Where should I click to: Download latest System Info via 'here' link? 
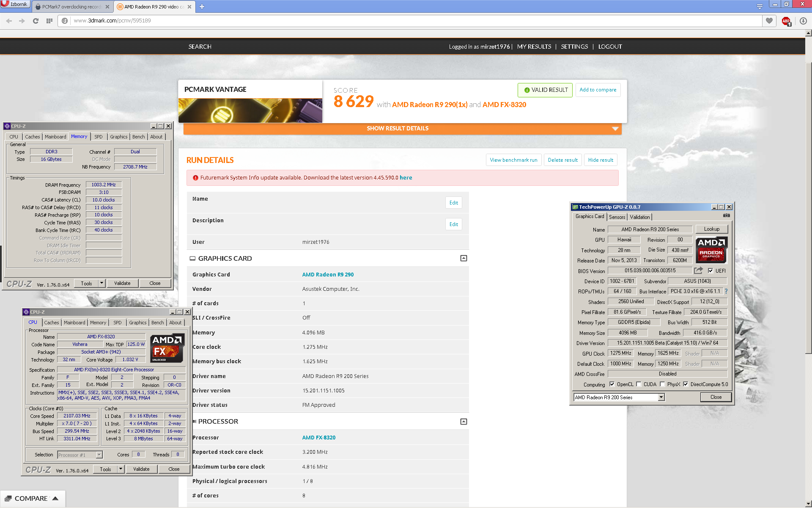[x=406, y=178]
